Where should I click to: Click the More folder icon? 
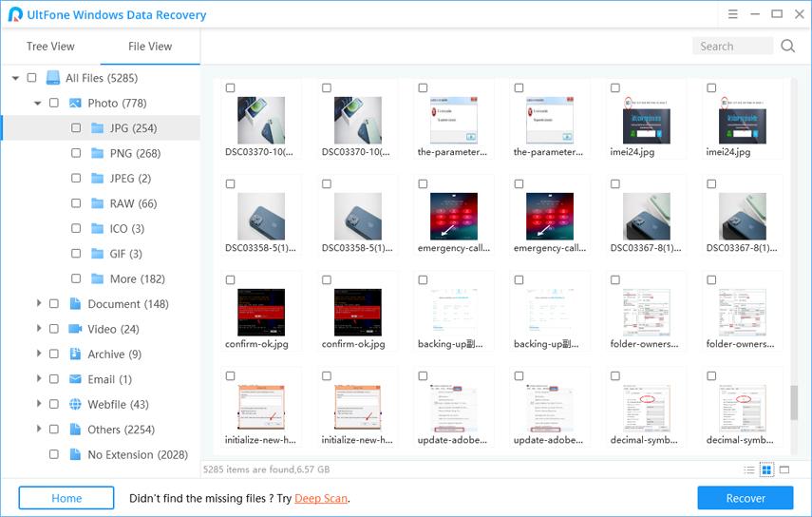[98, 278]
